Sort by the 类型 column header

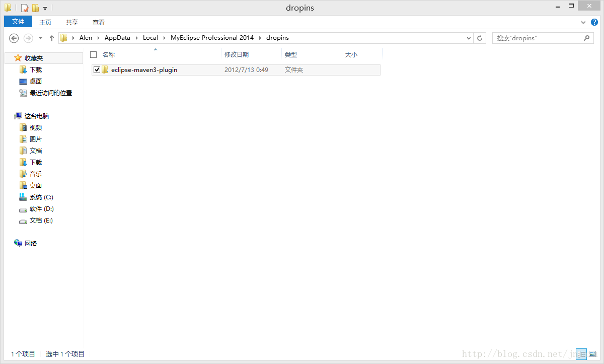(x=291, y=54)
